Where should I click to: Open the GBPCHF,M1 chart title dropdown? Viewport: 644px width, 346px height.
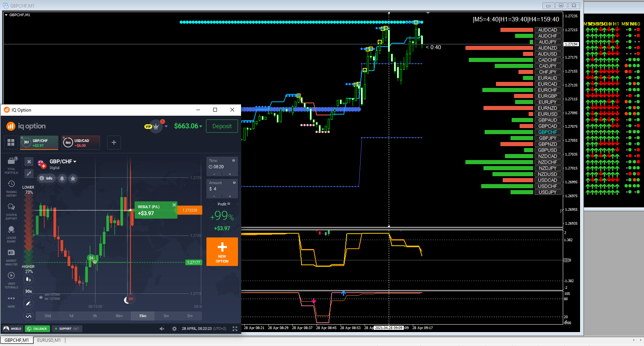pos(6,15)
